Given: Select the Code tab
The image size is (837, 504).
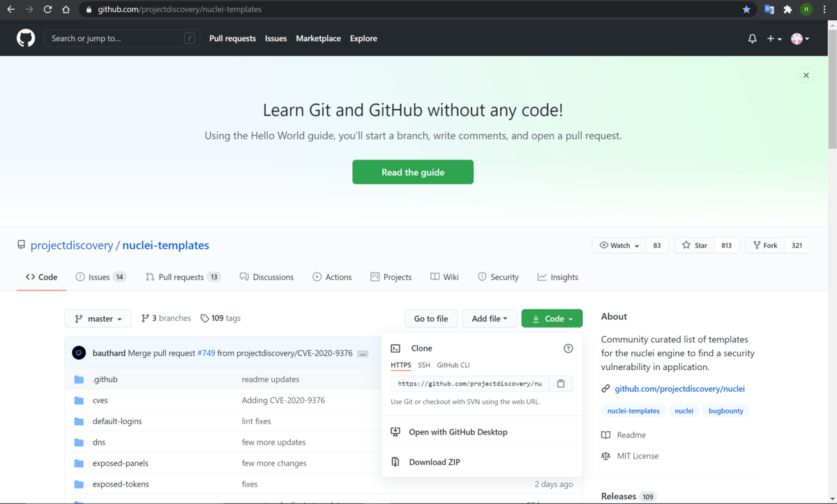Looking at the screenshot, I should 42,277.
